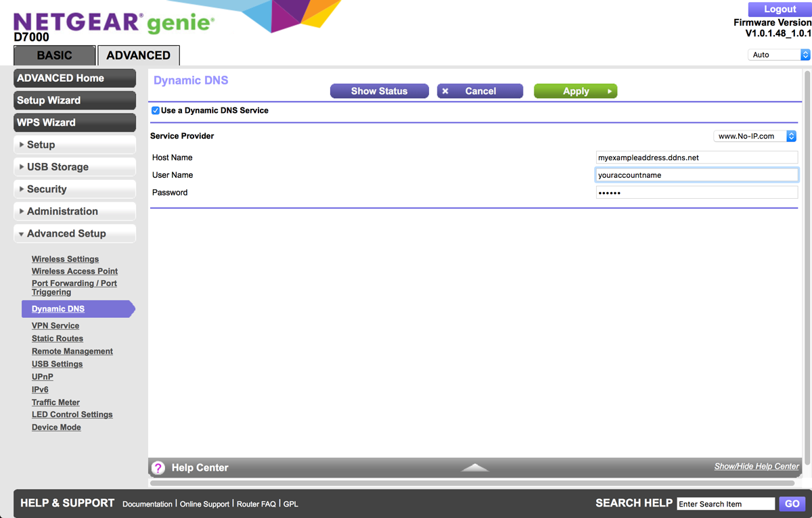
Task: Open the Service Provider dropdown
Action: click(x=754, y=136)
